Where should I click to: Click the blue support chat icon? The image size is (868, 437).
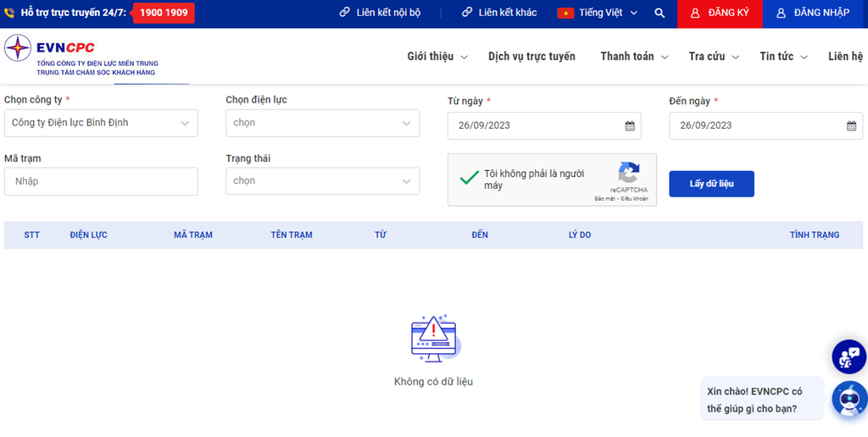[x=849, y=357]
